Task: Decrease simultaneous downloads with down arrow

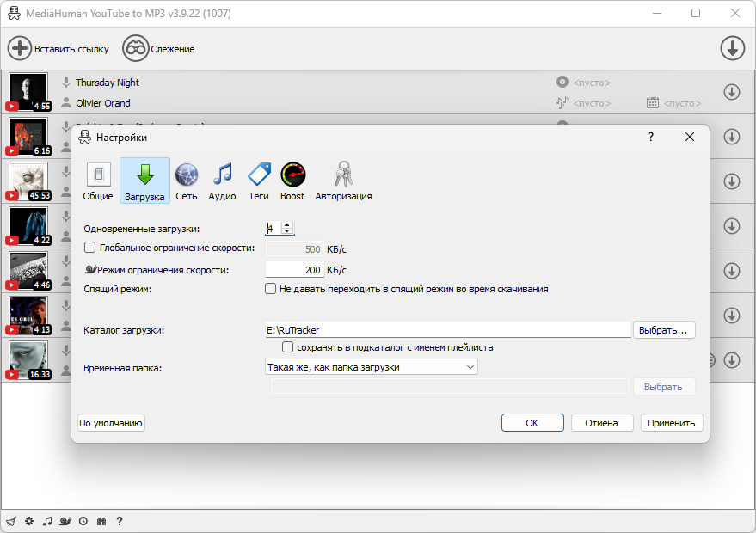Action: point(287,231)
